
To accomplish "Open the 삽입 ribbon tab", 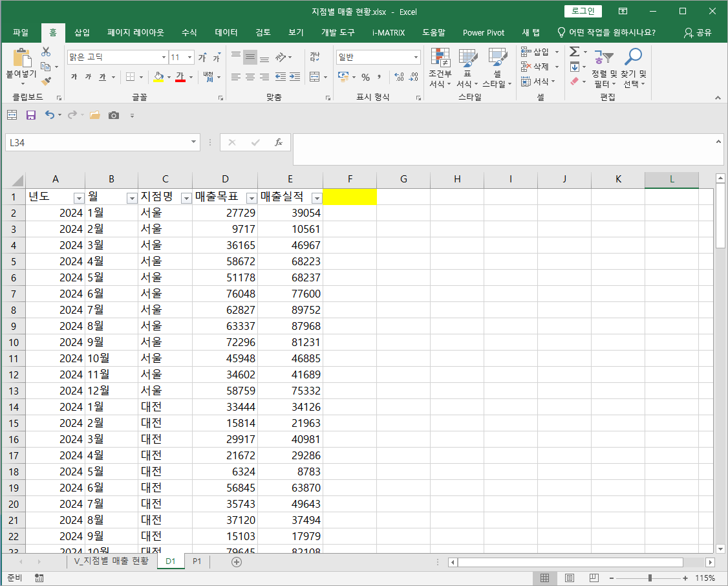I will coord(82,32).
